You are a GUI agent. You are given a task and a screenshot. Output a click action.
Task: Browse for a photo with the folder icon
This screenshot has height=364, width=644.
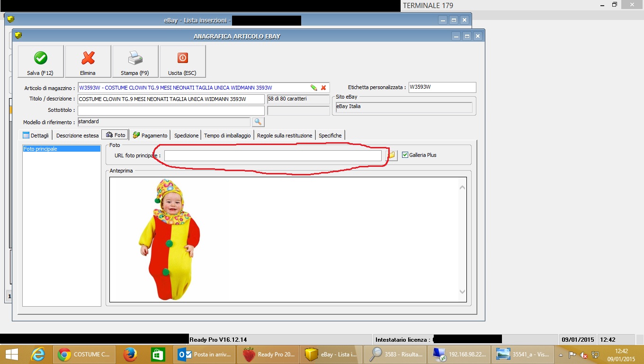coord(391,155)
